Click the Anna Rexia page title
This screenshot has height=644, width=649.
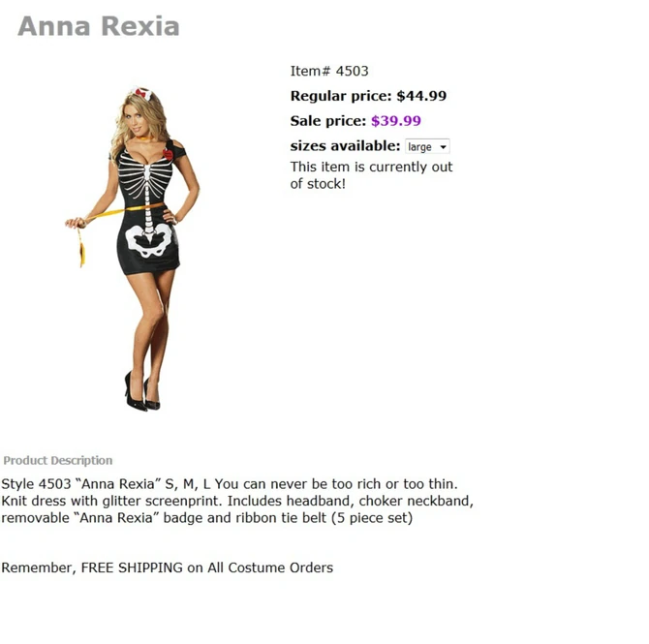[98, 26]
